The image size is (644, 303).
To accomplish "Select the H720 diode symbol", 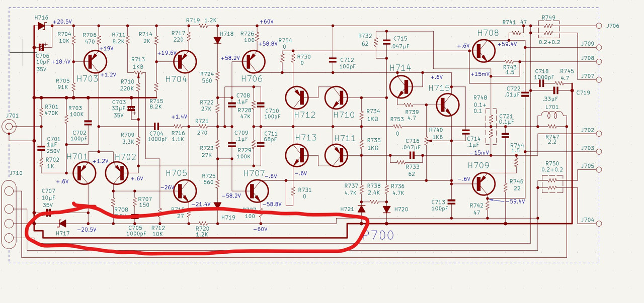I will [x=386, y=209].
